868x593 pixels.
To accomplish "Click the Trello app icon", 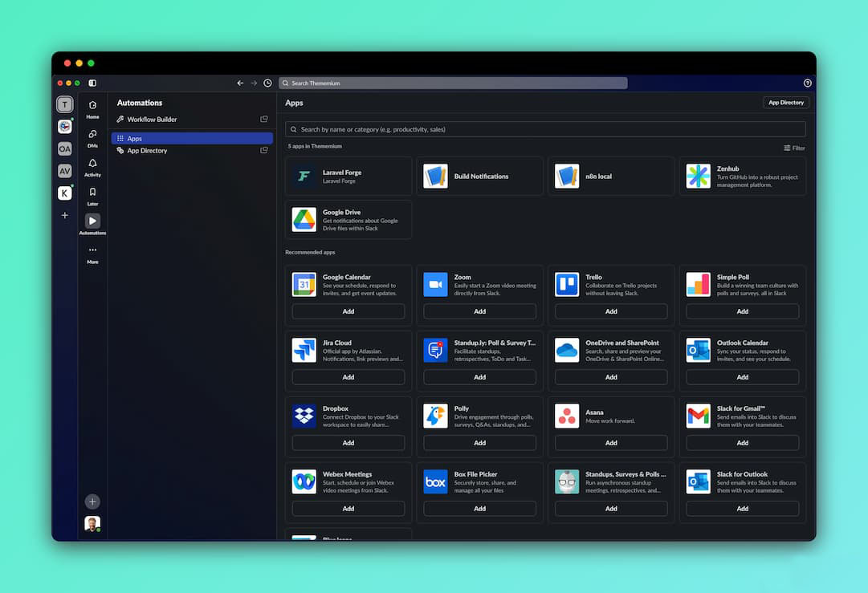I will tap(567, 284).
